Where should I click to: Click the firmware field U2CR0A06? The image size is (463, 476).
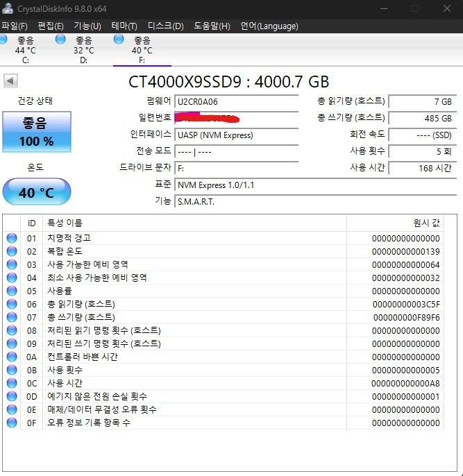pyautogui.click(x=236, y=102)
